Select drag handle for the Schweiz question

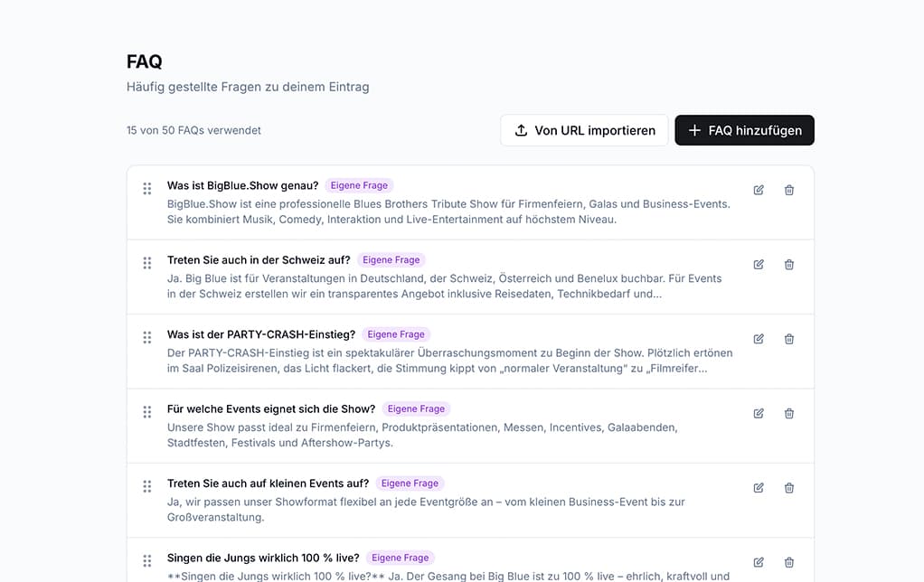tap(147, 263)
